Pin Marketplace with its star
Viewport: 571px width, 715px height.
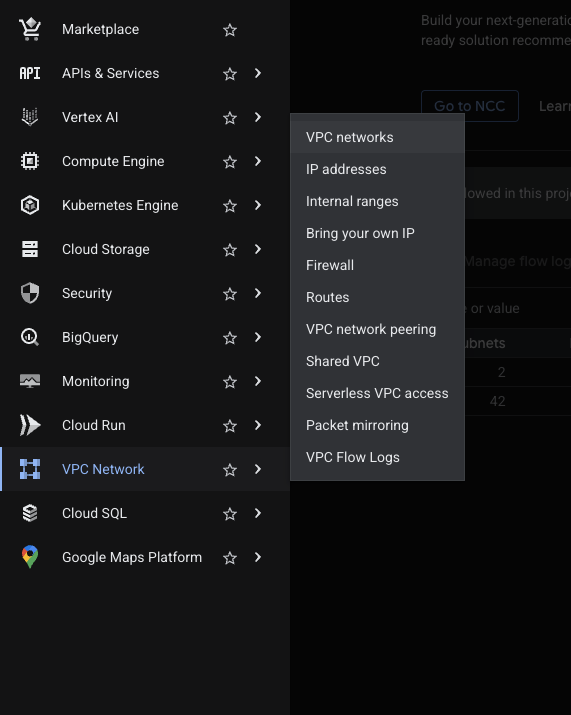(x=230, y=30)
